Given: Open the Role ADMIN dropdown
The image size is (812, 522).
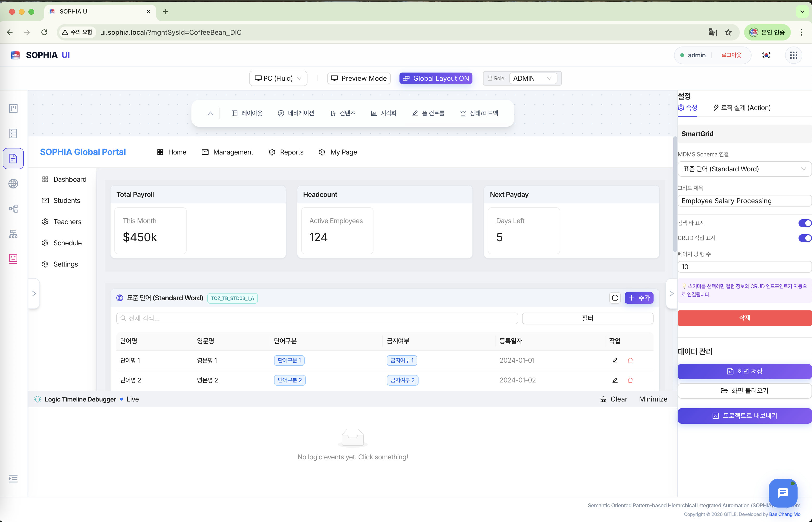Looking at the screenshot, I should pos(533,78).
